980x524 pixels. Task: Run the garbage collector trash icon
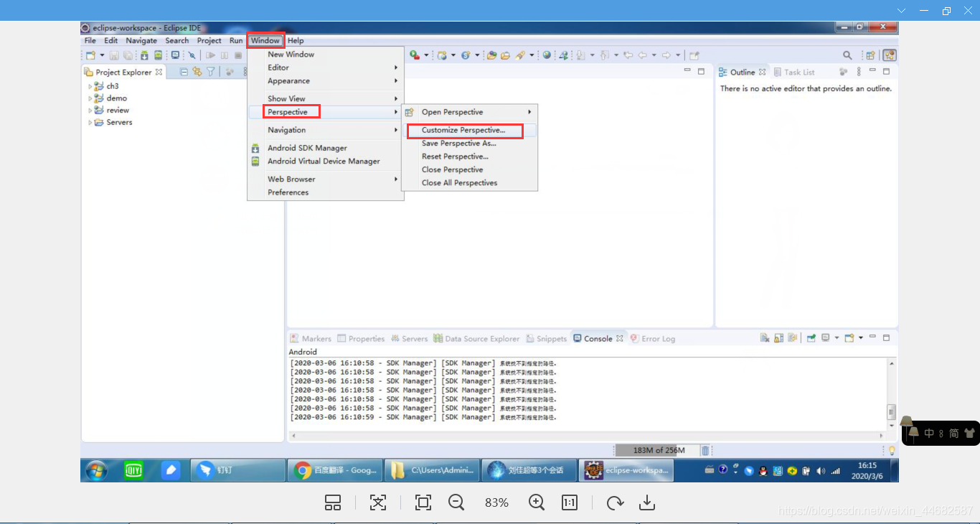705,451
